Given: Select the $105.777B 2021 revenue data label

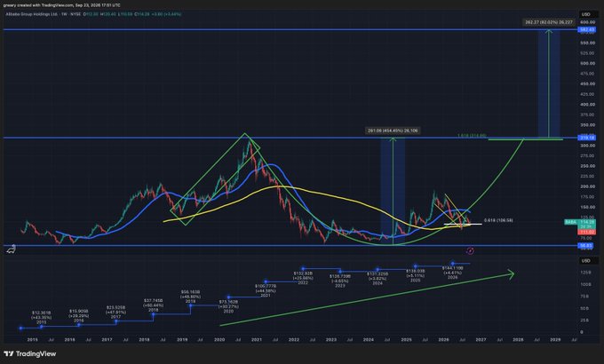Looking at the screenshot, I should pos(266,290).
